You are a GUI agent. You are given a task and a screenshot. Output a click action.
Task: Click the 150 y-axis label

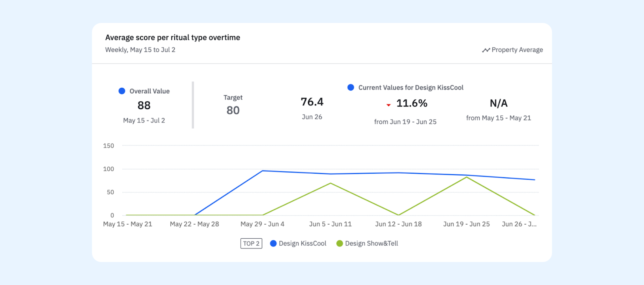[x=109, y=146]
